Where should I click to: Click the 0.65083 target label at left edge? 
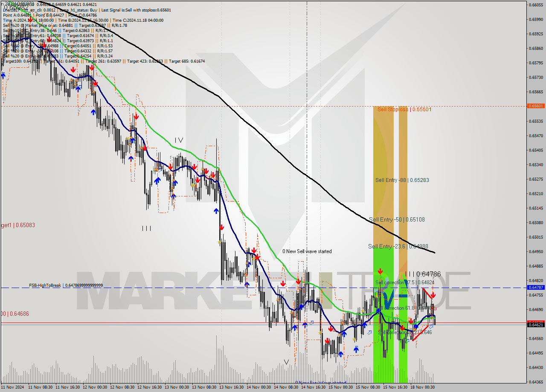click(17, 225)
